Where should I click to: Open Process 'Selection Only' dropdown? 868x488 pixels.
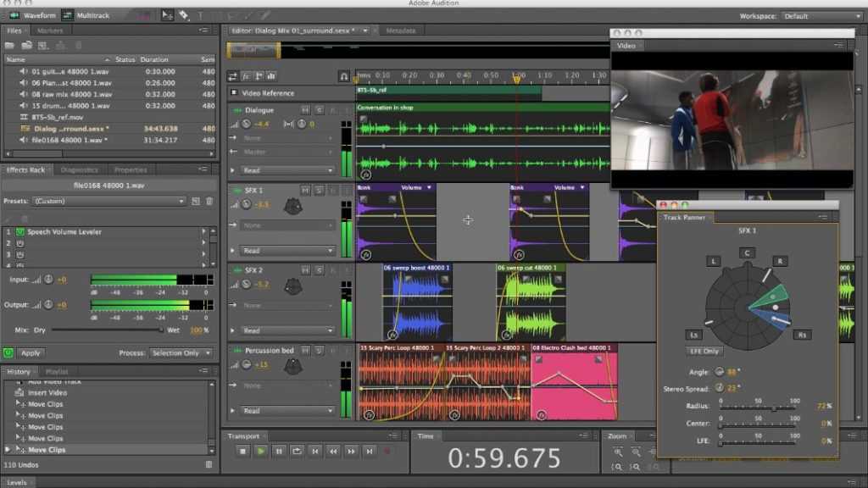[181, 352]
